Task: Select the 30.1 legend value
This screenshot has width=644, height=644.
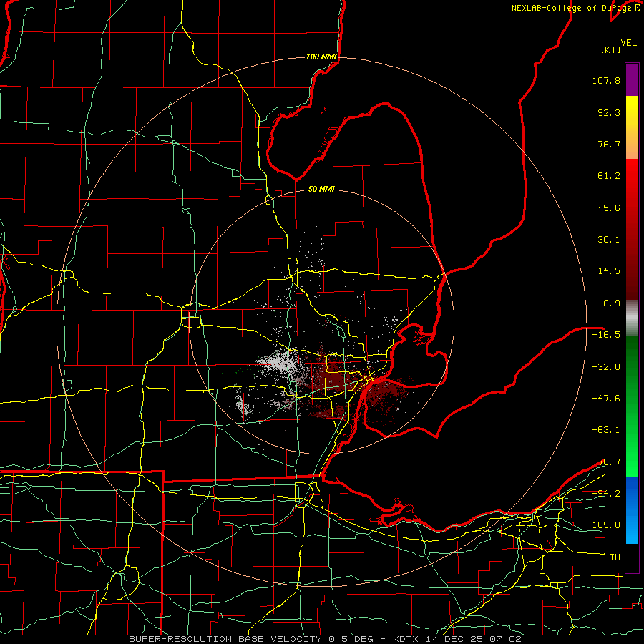Action: click(609, 240)
